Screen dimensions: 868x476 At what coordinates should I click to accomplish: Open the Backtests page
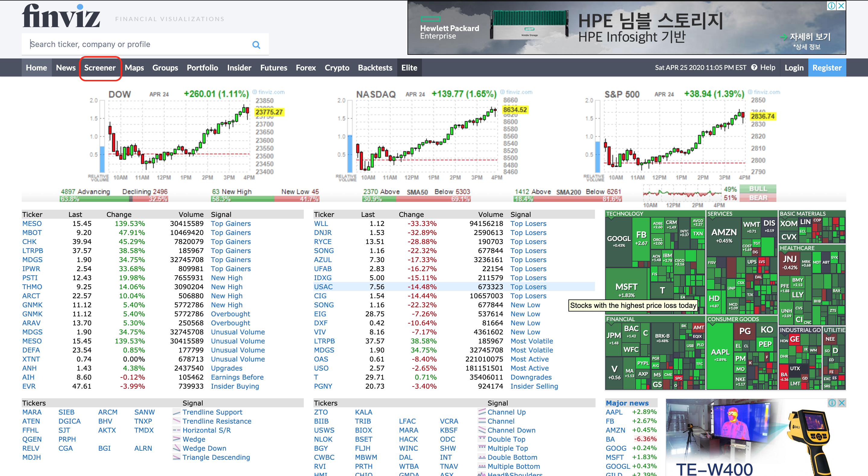[x=375, y=68]
